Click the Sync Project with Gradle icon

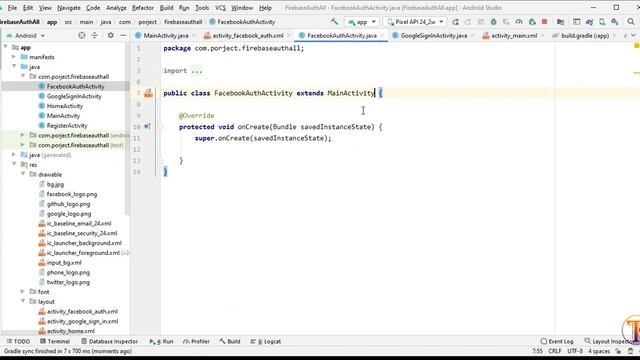click(x=589, y=22)
